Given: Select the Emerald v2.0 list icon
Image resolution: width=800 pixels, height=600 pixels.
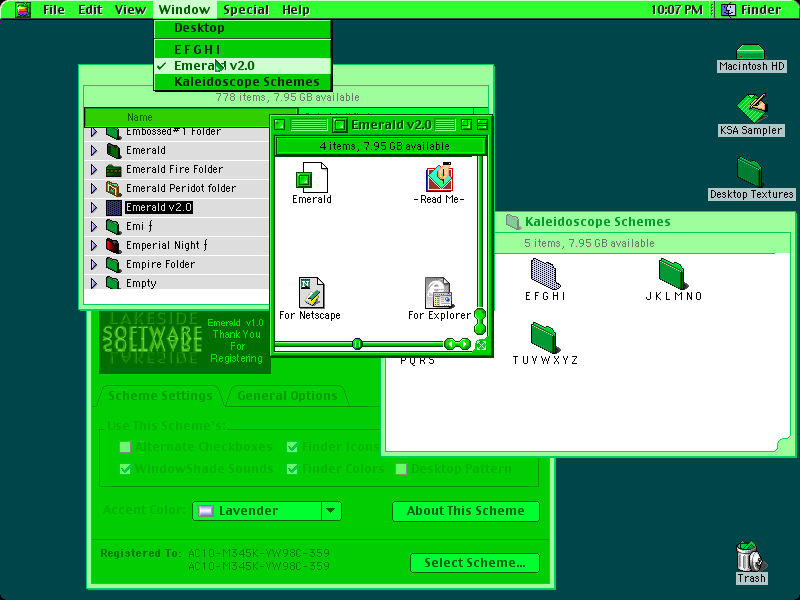Looking at the screenshot, I should point(113,208).
